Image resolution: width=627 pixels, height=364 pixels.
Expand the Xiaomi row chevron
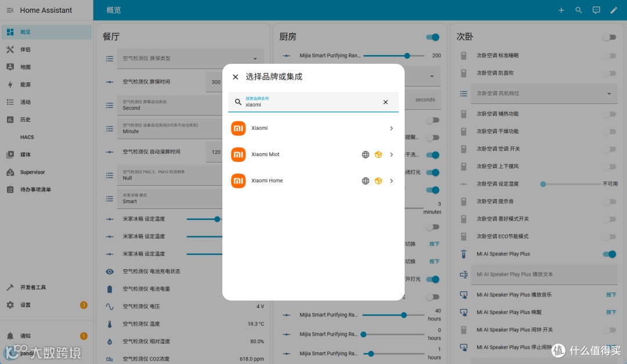click(391, 128)
